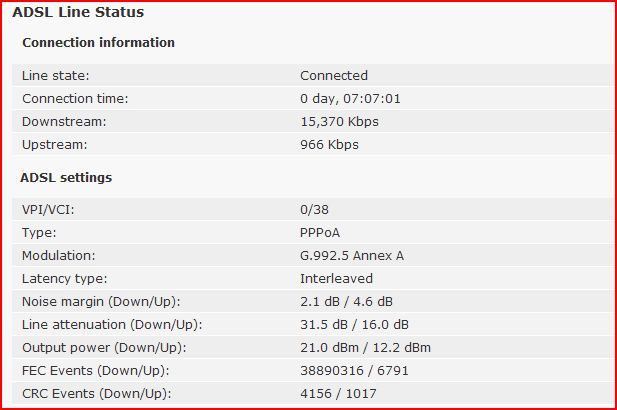Screen dimensions: 617x410
Task: Select the Latency type label
Action: coord(65,279)
